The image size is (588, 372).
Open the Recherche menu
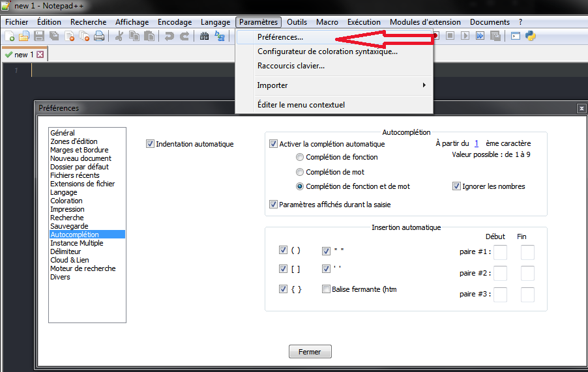89,22
